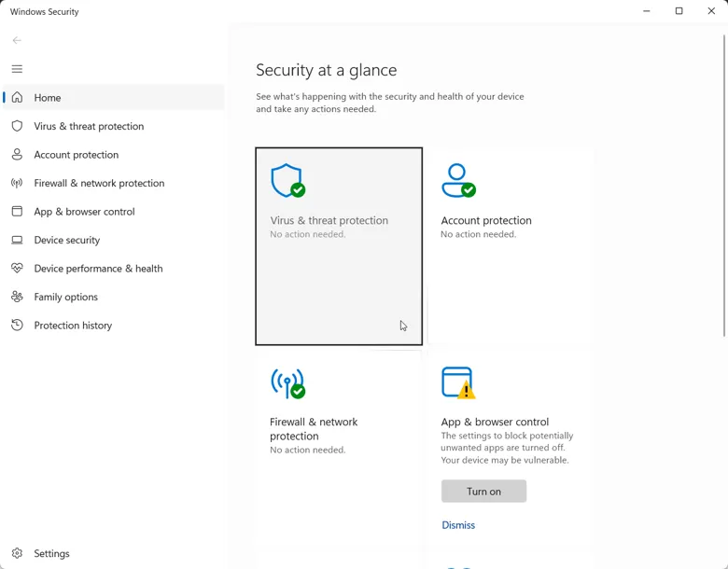
Task: Click App & browser control card title
Action: pyautogui.click(x=495, y=422)
